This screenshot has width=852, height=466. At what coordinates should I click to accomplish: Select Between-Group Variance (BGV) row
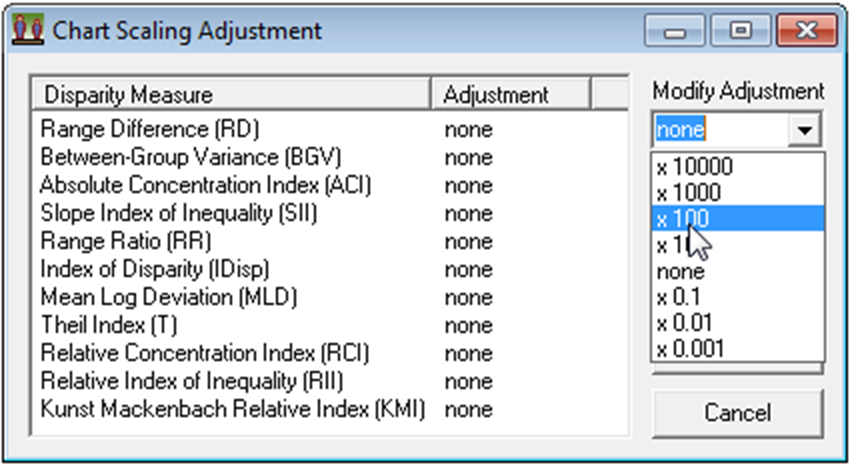pyautogui.click(x=161, y=157)
